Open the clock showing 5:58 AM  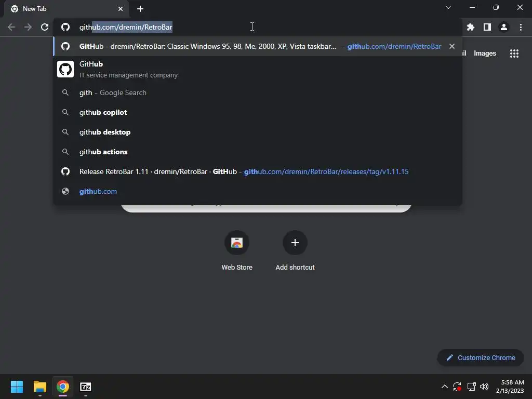click(x=510, y=387)
